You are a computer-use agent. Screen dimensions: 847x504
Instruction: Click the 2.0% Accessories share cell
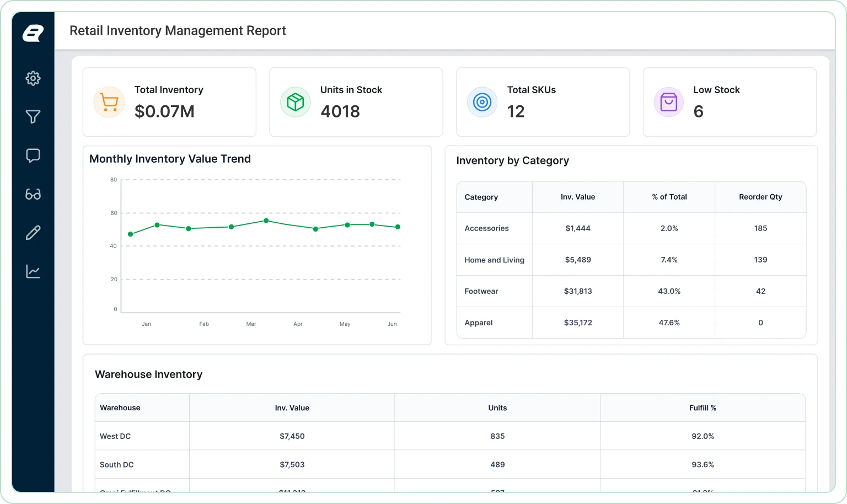[x=669, y=228]
